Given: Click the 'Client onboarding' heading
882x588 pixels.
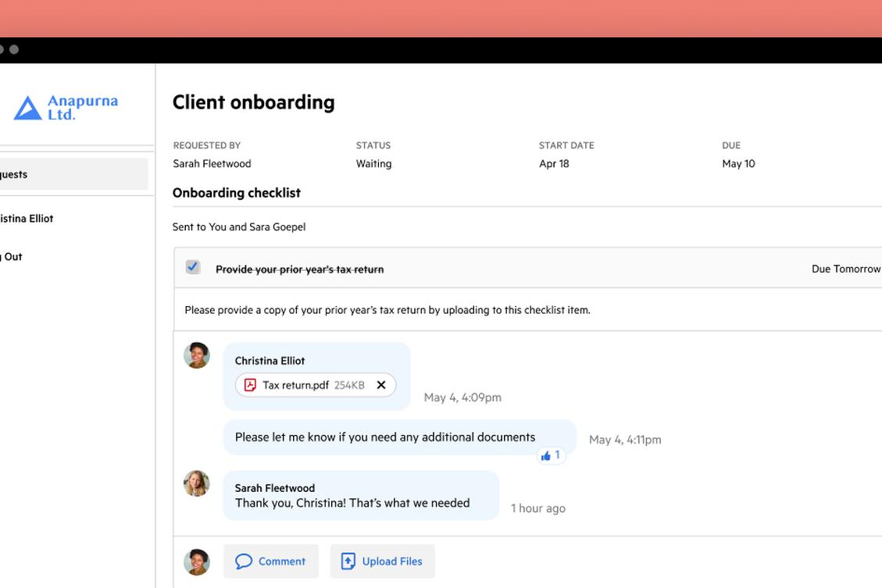Looking at the screenshot, I should click(254, 102).
